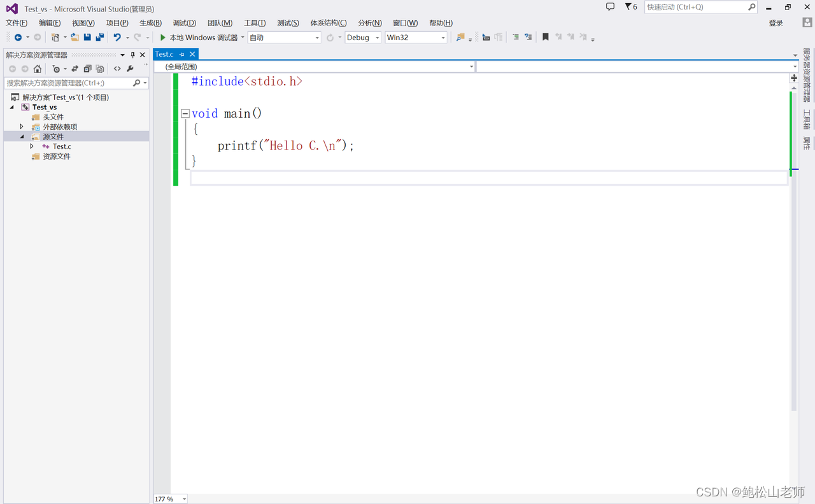Open the editor zoom level selector
Image resolution: width=815 pixels, height=504 pixels.
tap(169, 499)
